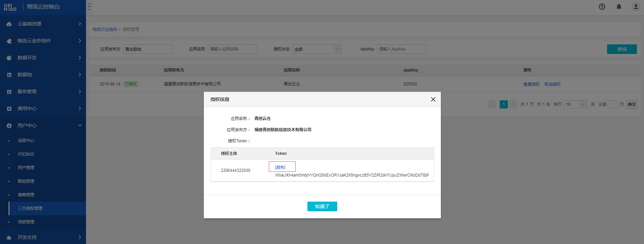Click the 知道了 button
This screenshot has height=244, width=644.
point(322,206)
